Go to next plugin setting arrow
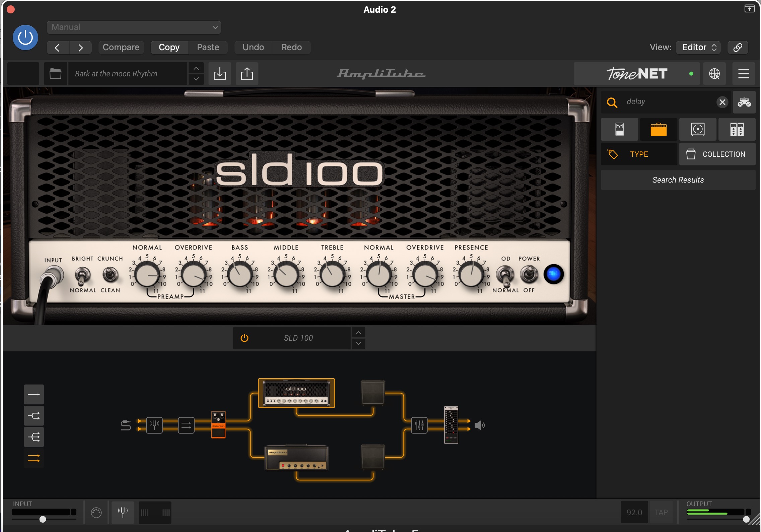 tap(81, 48)
